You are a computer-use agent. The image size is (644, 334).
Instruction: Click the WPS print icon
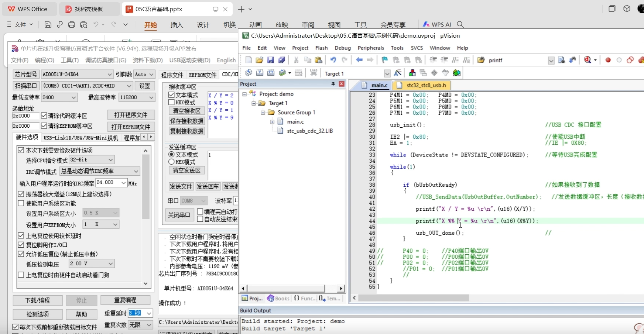[72, 24]
